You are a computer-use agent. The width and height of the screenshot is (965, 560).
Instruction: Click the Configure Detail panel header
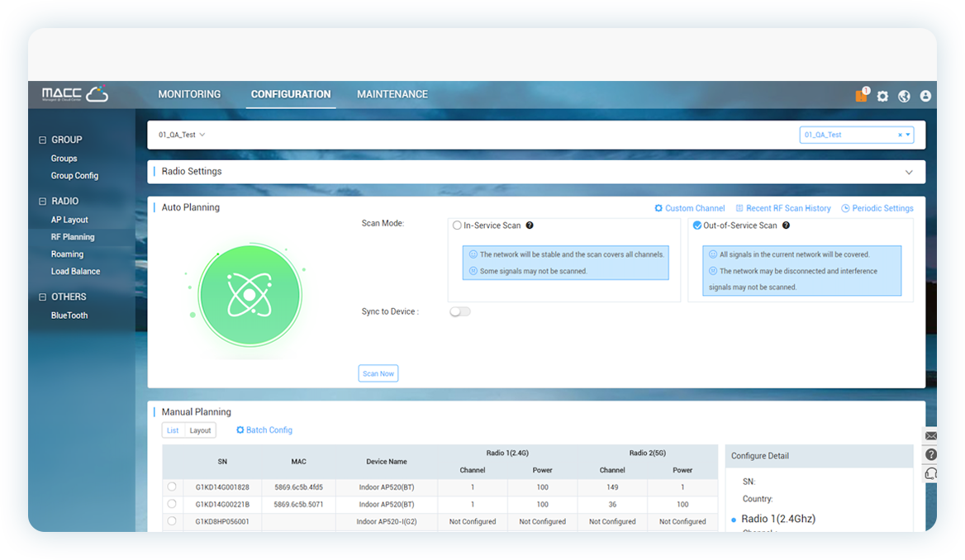coord(819,456)
